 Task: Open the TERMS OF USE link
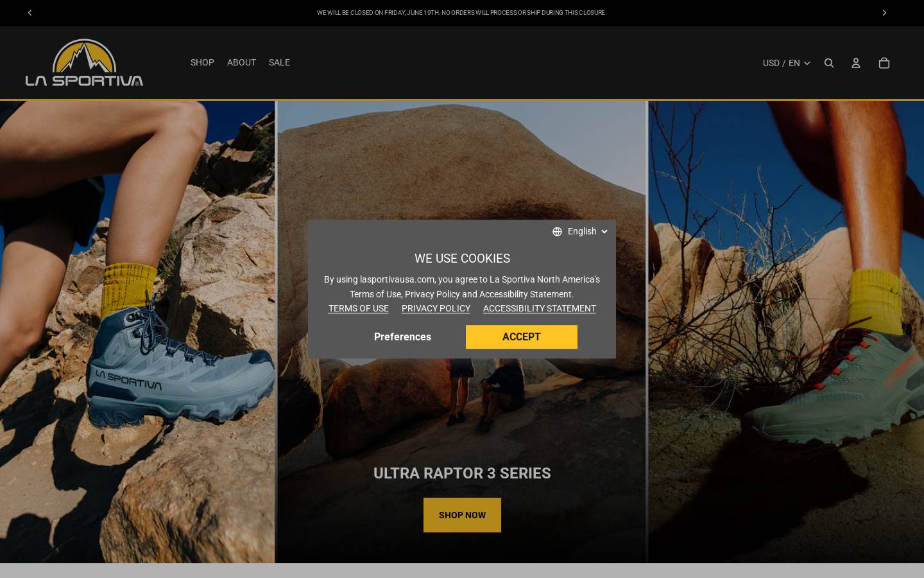[x=359, y=308]
